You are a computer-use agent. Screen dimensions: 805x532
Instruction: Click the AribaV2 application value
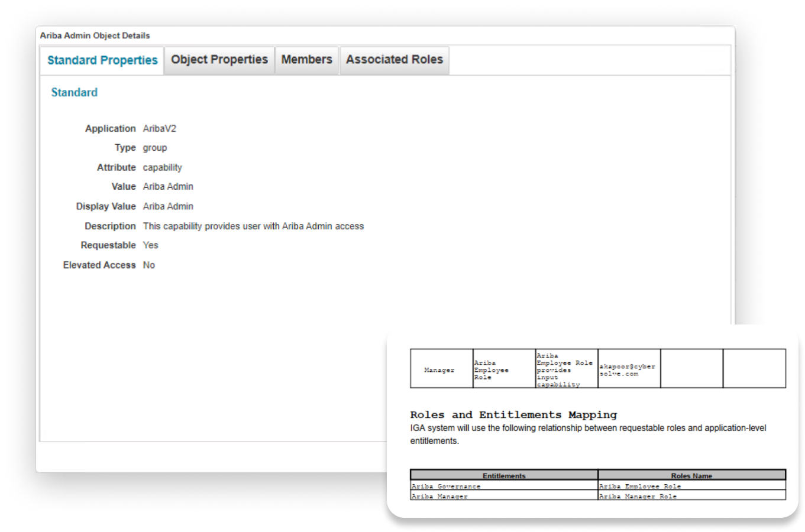(x=159, y=128)
